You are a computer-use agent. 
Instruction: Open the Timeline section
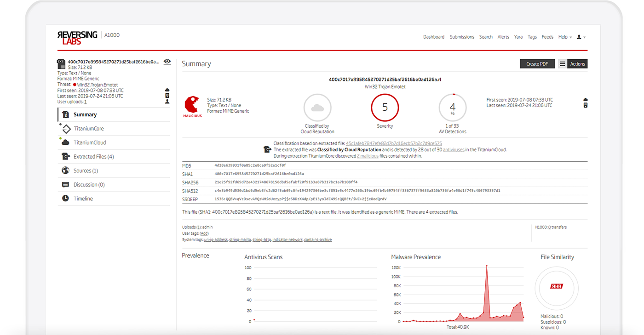[x=114, y=199]
